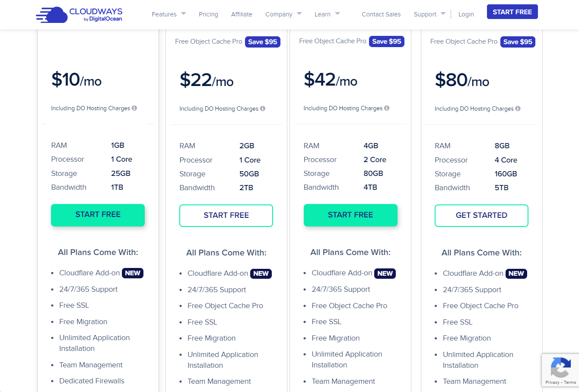
Task: Open the Affiliate page from the navbar
Action: (x=242, y=14)
